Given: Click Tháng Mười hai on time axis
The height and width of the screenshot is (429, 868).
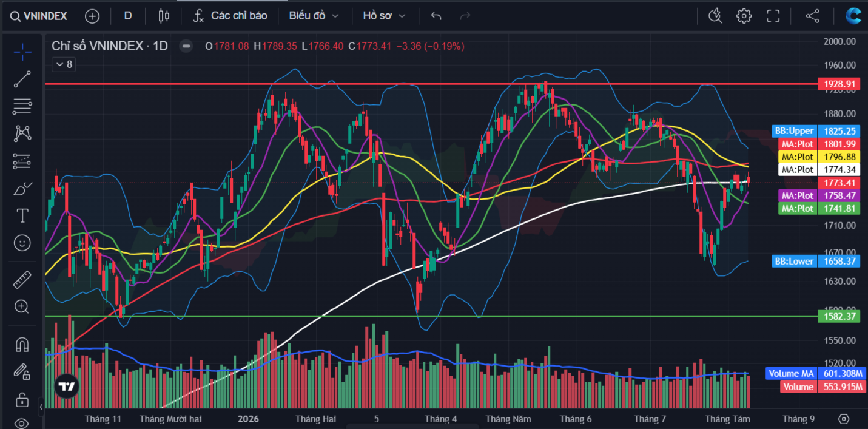Looking at the screenshot, I should click(170, 419).
